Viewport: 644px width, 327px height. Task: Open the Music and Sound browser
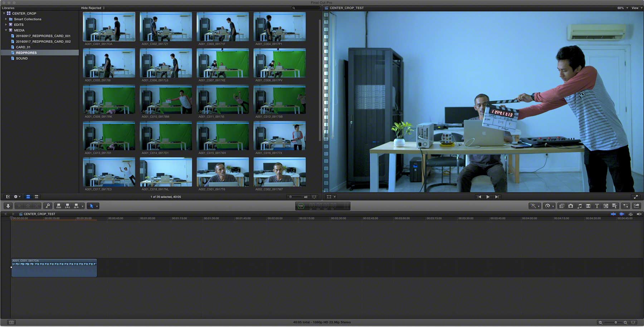coord(580,206)
